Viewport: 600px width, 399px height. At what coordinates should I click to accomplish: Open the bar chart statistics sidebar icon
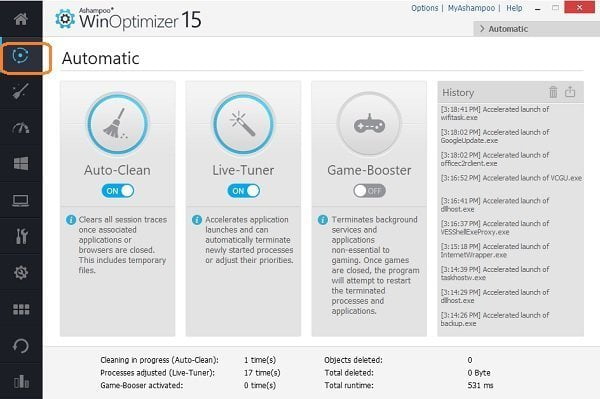click(21, 381)
